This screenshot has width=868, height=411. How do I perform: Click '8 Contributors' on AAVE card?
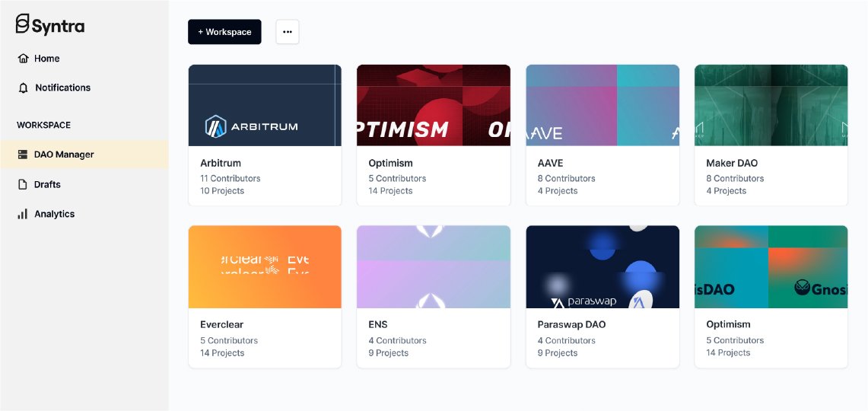566,178
